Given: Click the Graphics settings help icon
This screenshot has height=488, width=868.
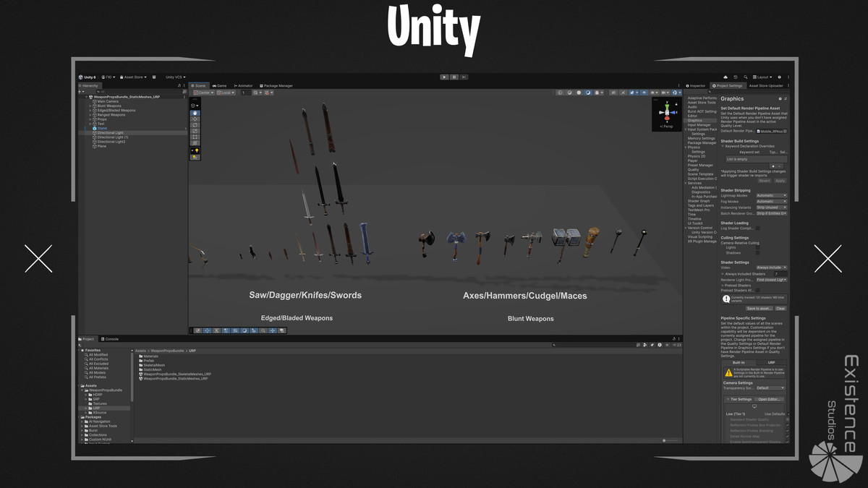Looking at the screenshot, I should tap(780, 99).
